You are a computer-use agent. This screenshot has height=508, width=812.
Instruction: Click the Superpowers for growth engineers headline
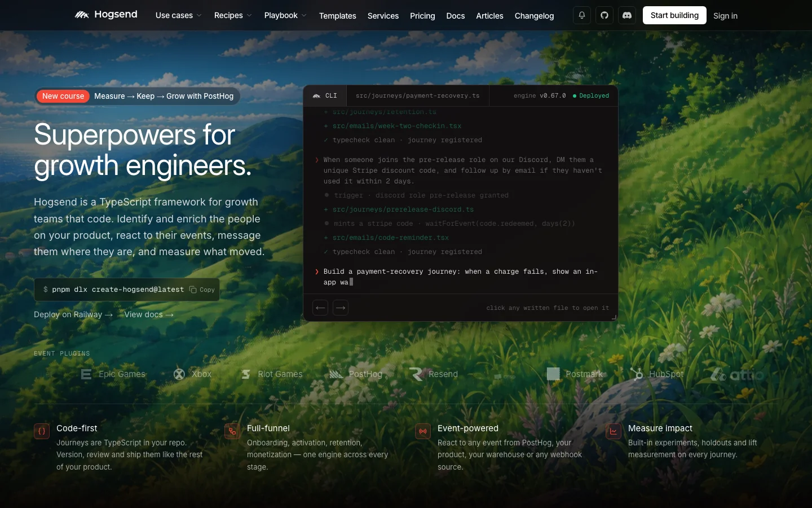point(143,150)
